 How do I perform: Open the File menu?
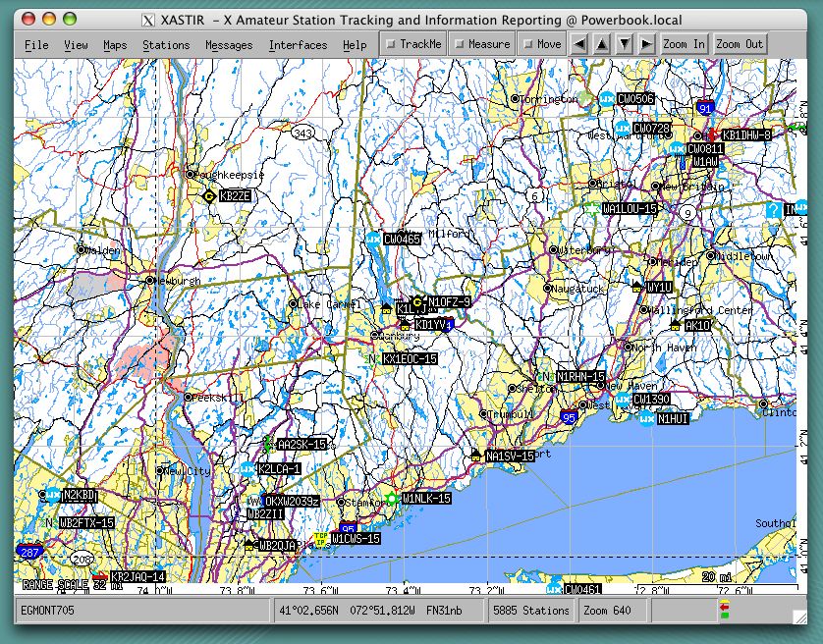tap(36, 45)
